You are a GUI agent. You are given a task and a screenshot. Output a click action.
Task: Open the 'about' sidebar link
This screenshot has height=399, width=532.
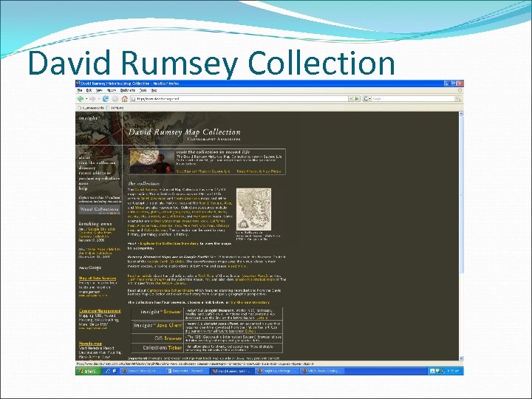(84, 158)
